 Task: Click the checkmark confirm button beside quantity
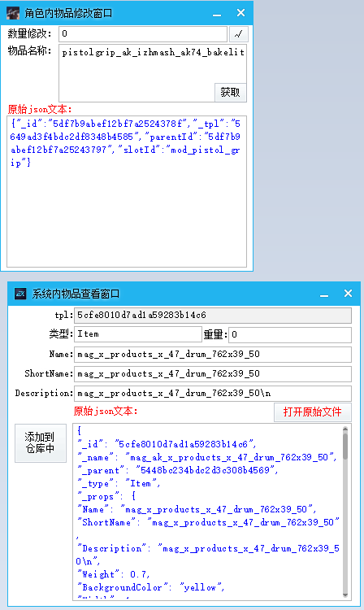click(x=239, y=34)
